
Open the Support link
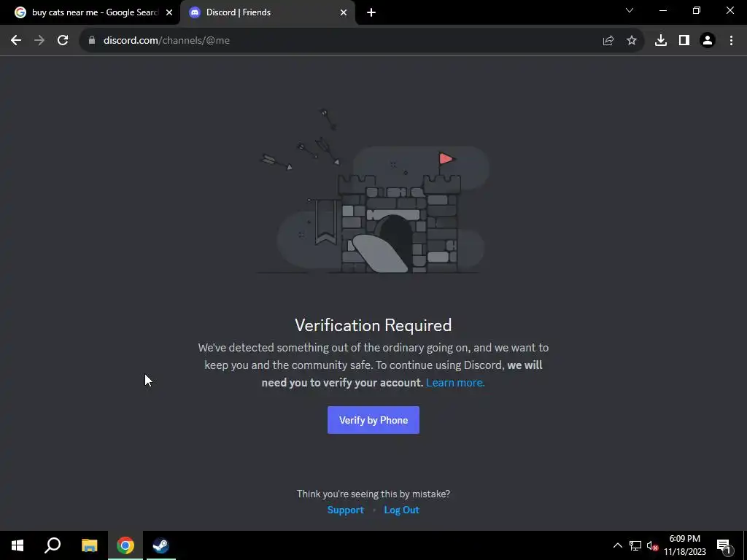point(345,510)
